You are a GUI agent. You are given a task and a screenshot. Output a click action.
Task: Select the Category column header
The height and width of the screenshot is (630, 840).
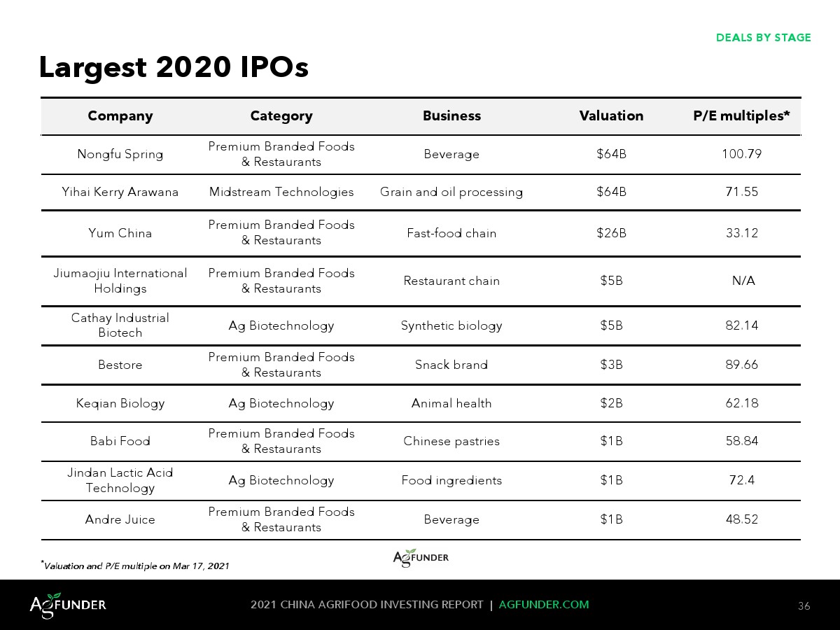(281, 116)
